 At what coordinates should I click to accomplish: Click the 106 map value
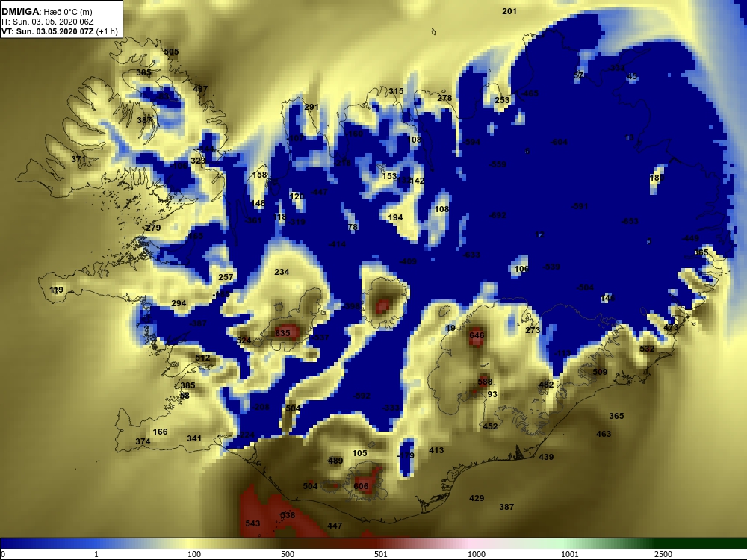[521, 269]
